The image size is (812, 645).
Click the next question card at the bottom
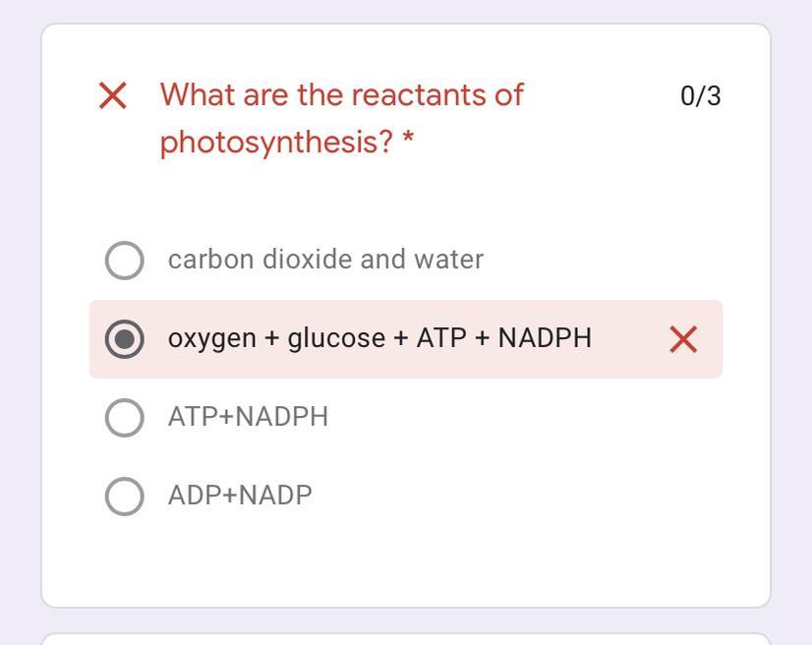pos(405,639)
